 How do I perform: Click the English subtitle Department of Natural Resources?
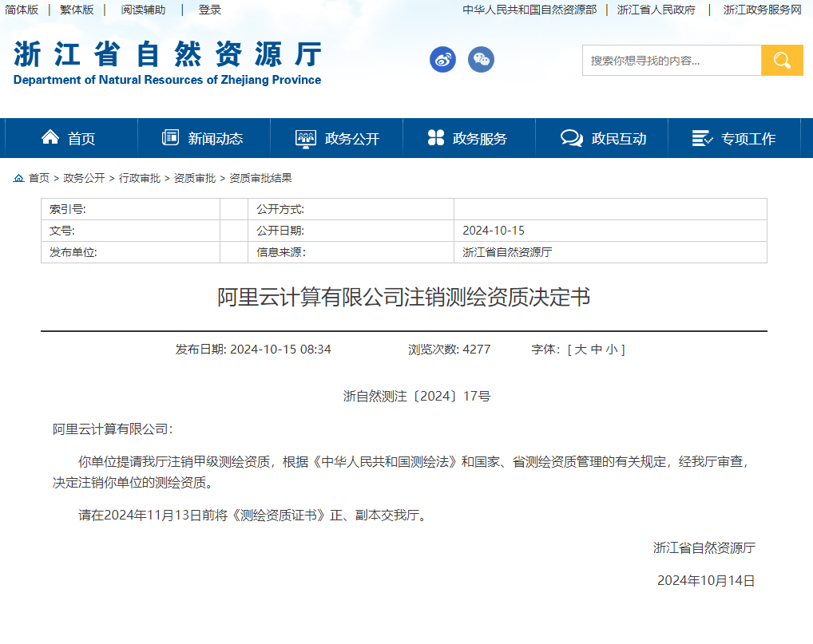coord(167,80)
